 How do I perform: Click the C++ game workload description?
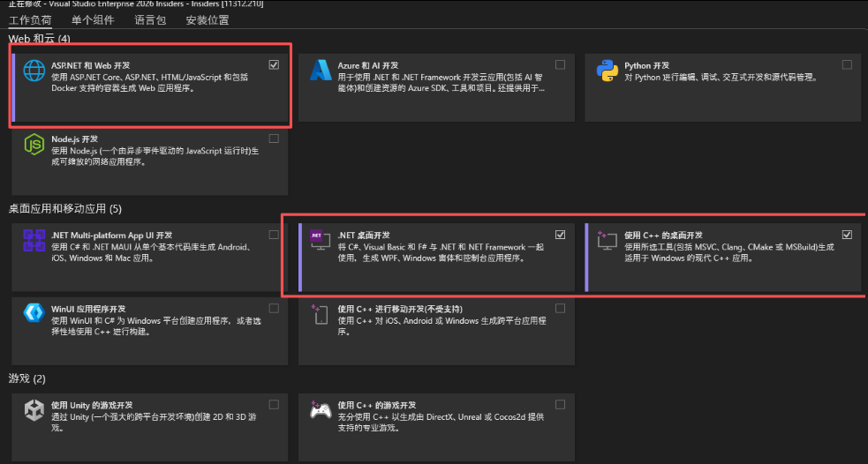(442, 423)
